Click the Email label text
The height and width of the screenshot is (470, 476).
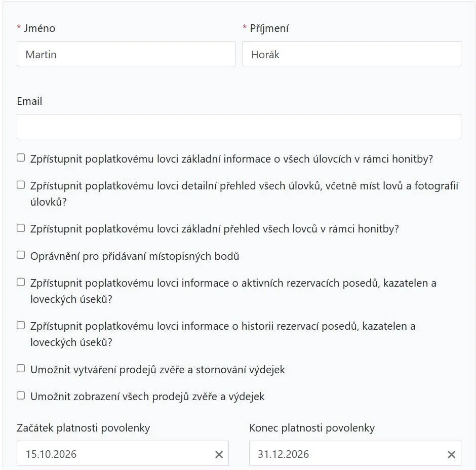(29, 101)
